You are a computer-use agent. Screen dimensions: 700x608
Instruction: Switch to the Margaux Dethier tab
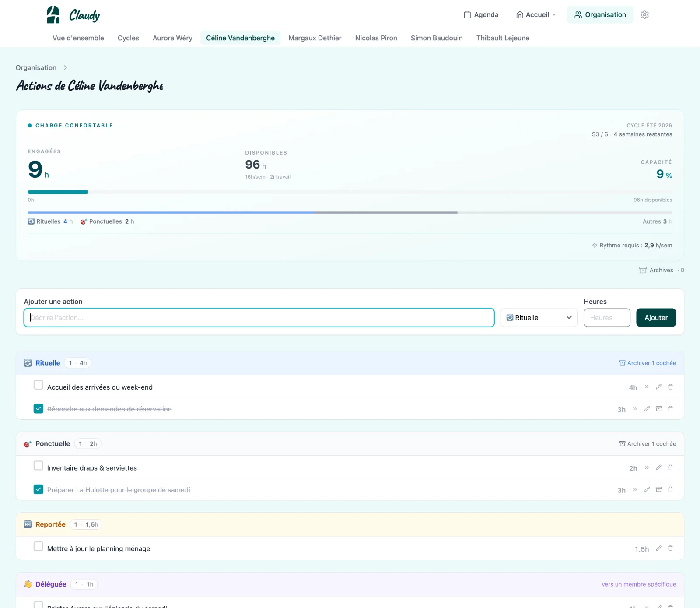pos(315,38)
